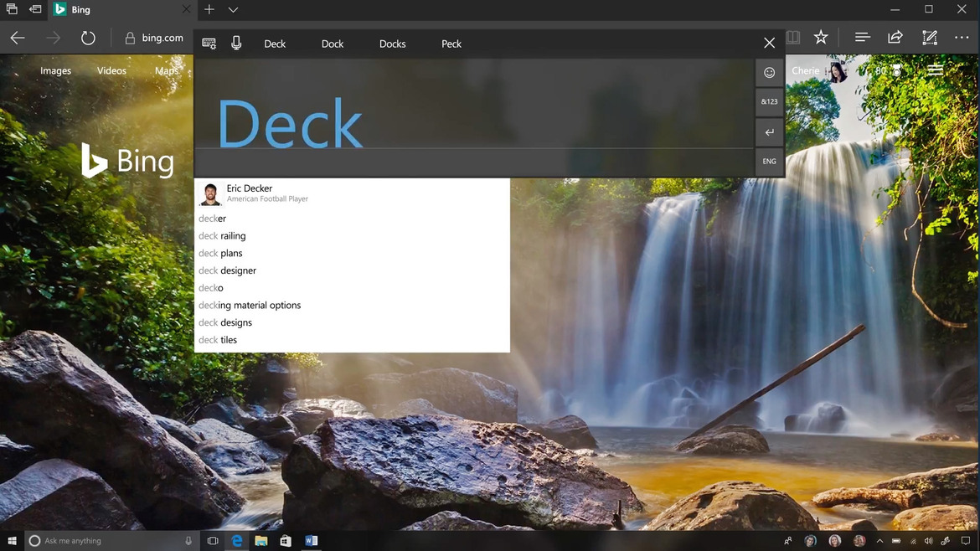This screenshot has height=551, width=980.
Task: Click Cortana 'Ask me anything' search box
Action: coord(112,540)
